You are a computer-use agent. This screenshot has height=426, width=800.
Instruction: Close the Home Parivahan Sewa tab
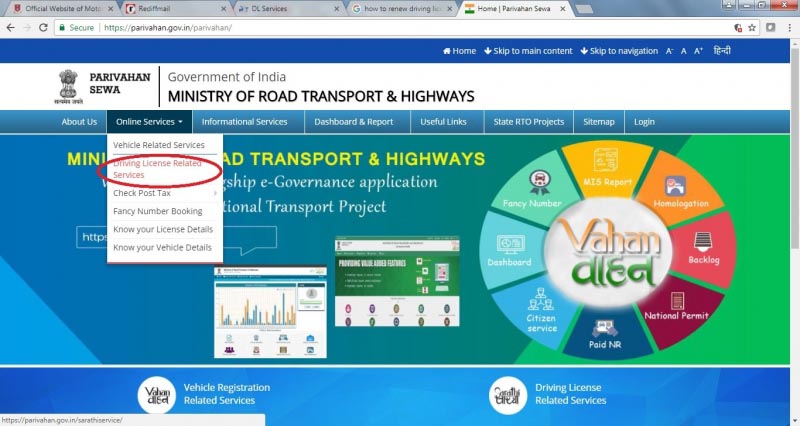pyautogui.click(x=563, y=9)
